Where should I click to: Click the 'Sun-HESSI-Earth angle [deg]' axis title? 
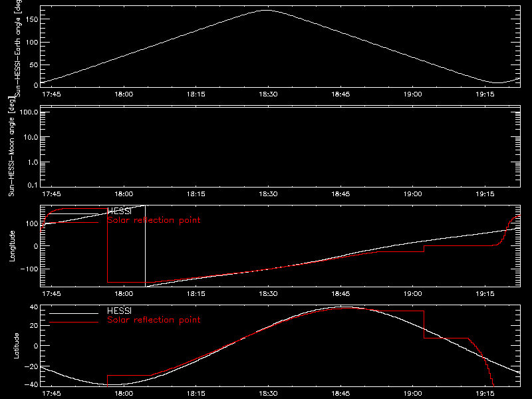click(18, 48)
